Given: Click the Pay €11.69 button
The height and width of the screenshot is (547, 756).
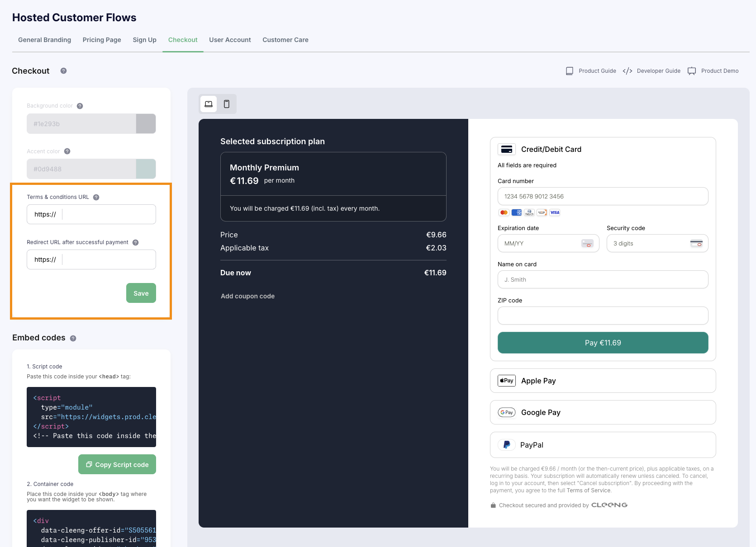Looking at the screenshot, I should click(603, 343).
